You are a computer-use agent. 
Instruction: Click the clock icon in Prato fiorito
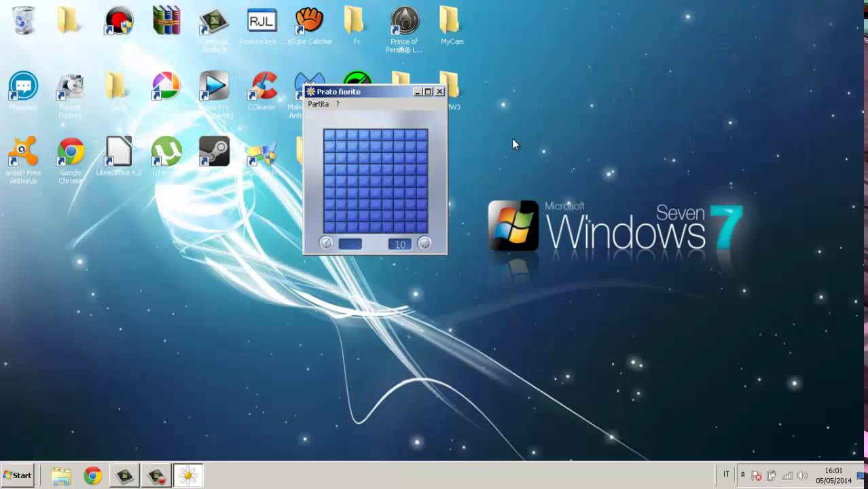click(x=326, y=243)
